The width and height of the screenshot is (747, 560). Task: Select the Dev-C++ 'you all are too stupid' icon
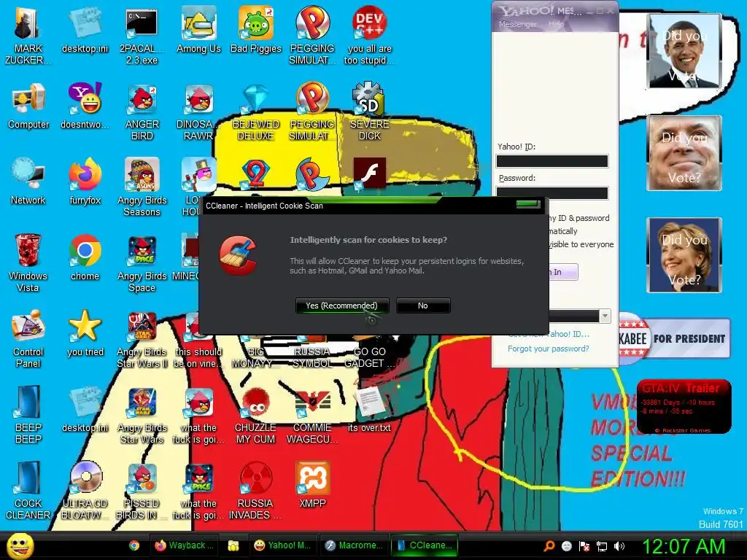370,35
